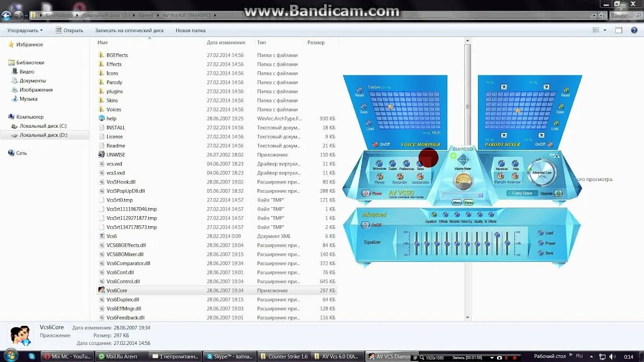This screenshot has height=362, width=644.
Task: Open Mail.Ru Агент taskbar button
Action: 122,356
